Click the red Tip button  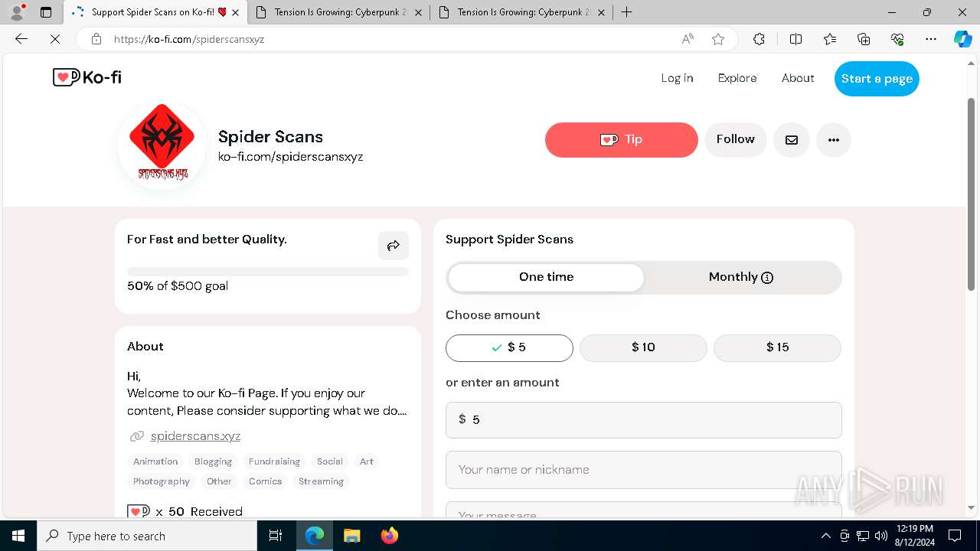click(622, 140)
